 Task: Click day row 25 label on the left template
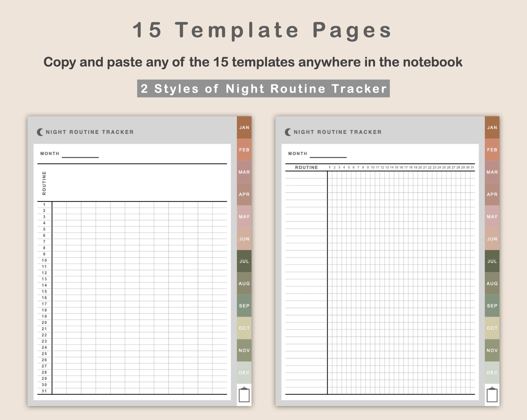[x=44, y=354]
